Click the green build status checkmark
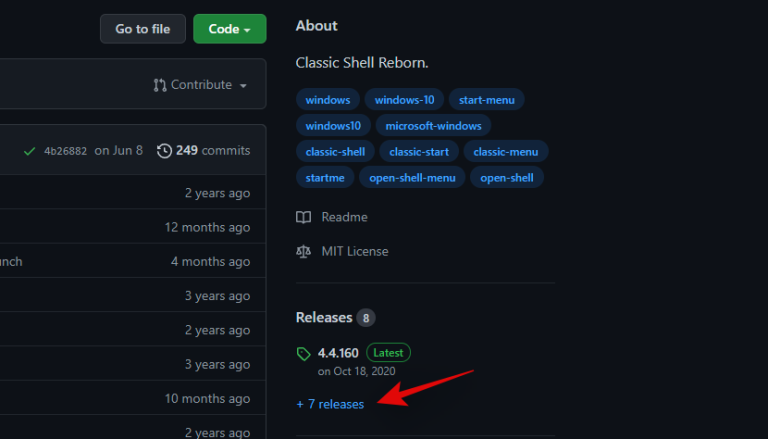This screenshot has height=439, width=768. point(30,151)
